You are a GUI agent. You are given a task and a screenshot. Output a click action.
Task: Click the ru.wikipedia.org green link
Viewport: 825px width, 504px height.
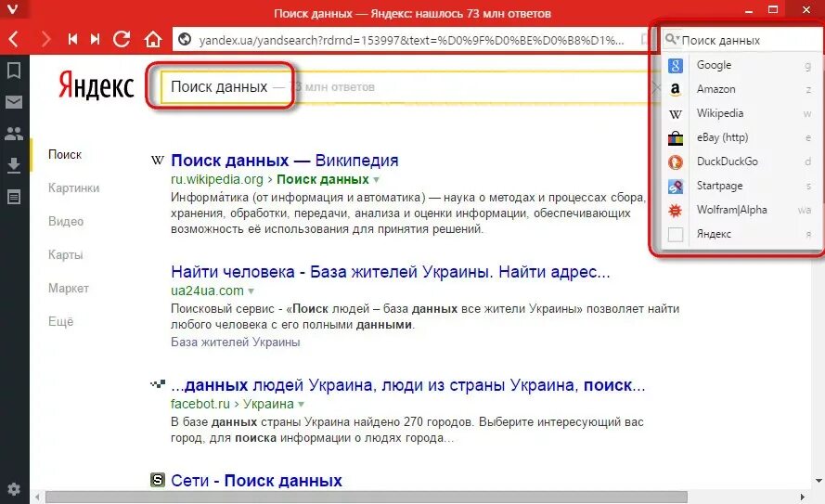217,179
